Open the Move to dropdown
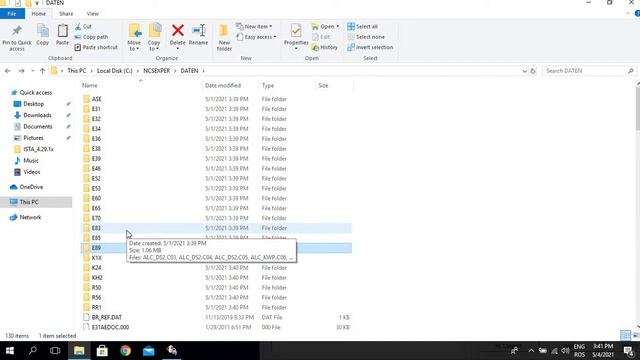Screen dimensions: 640x360 click(x=134, y=37)
